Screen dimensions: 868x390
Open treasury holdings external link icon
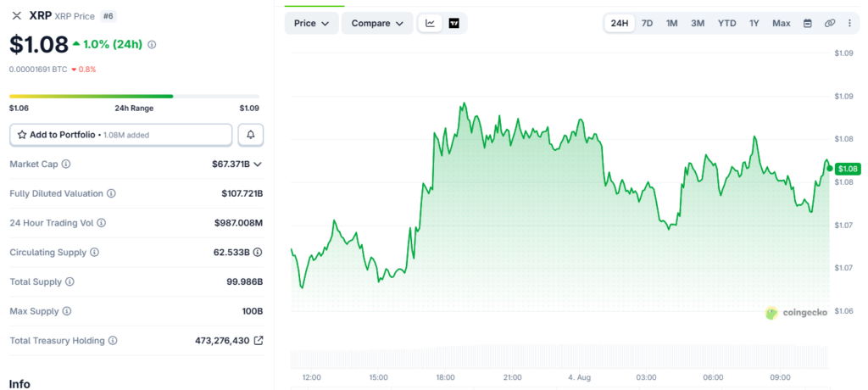[259, 340]
